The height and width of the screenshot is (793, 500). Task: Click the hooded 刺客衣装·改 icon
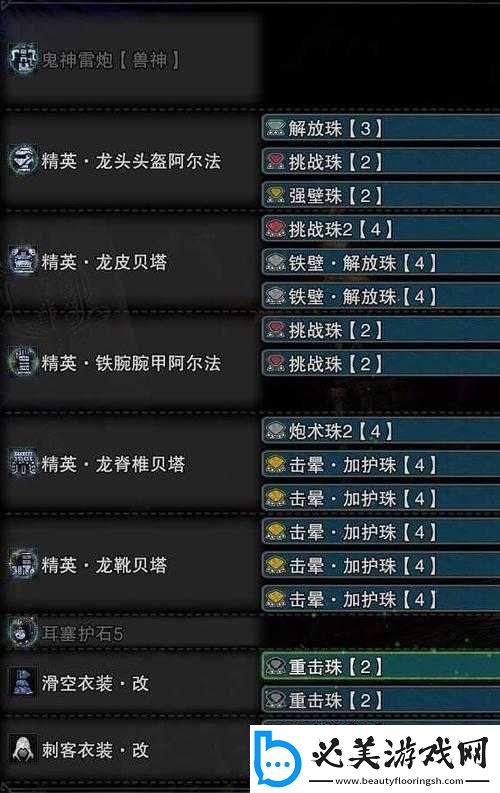pyautogui.click(x=23, y=748)
